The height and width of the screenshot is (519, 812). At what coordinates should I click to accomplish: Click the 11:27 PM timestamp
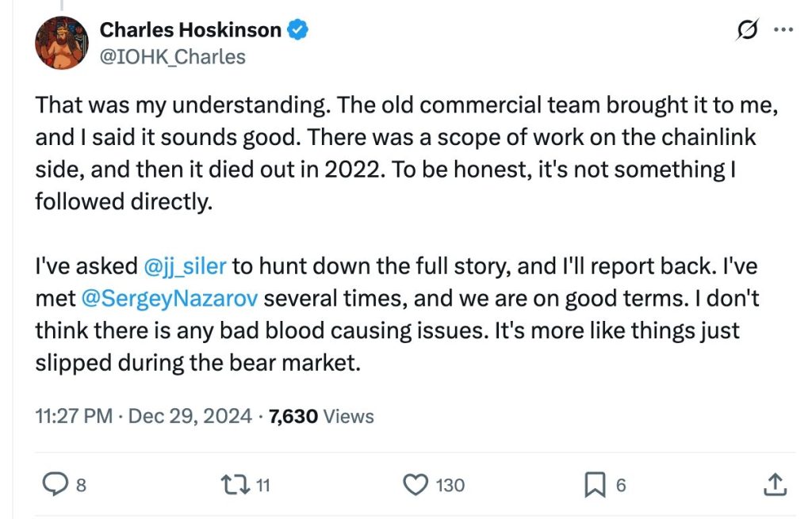(x=74, y=416)
